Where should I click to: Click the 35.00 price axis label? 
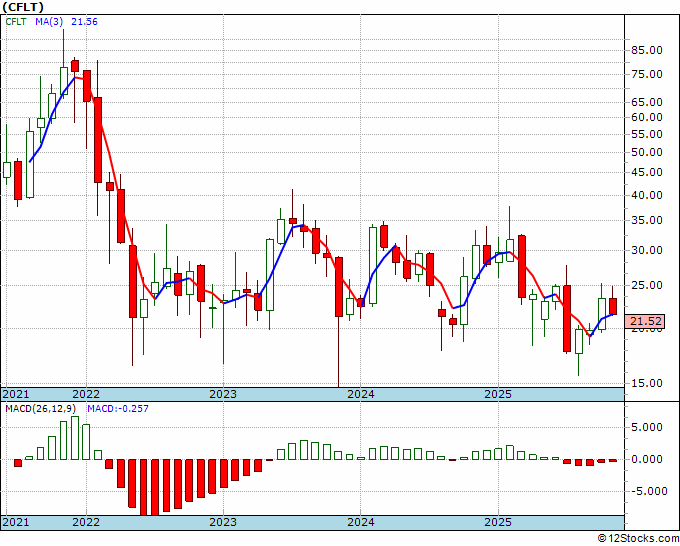pos(646,221)
